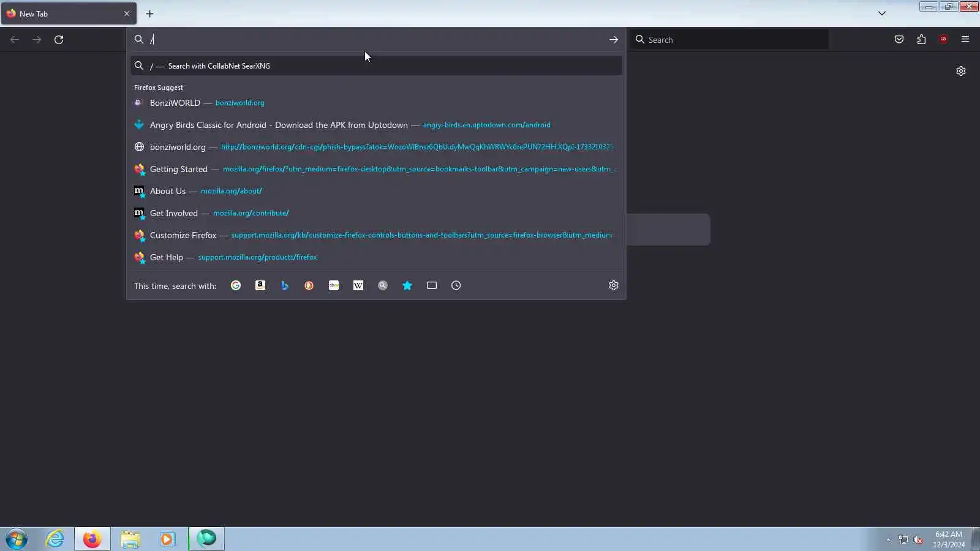Screen dimensions: 980x551
Task: Open Windows Media Player from taskbar
Action: 168,539
